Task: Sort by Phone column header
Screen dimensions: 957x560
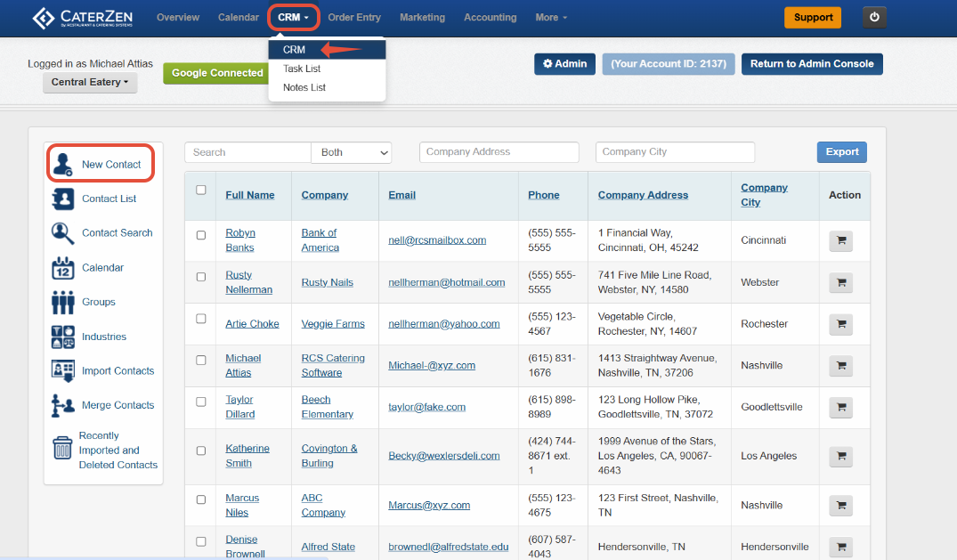Action: tap(543, 195)
